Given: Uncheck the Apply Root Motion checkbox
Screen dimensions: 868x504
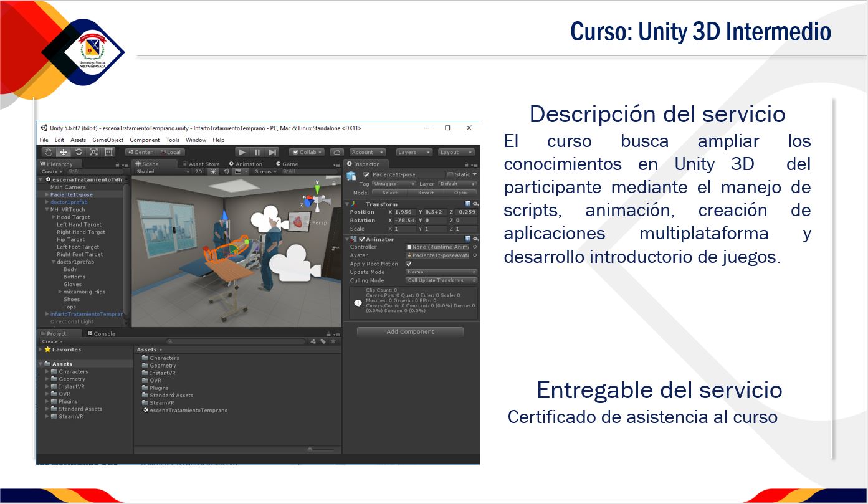Looking at the screenshot, I should 409,264.
